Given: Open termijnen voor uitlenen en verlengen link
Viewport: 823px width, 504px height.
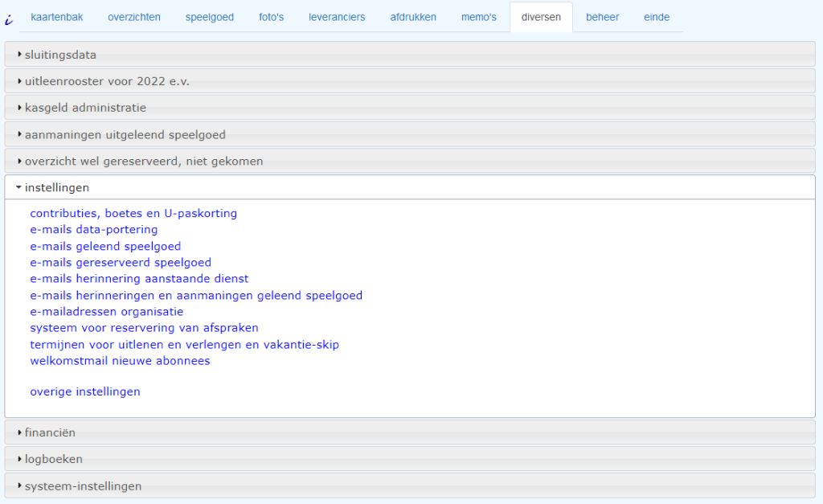Looking at the screenshot, I should [185, 345].
